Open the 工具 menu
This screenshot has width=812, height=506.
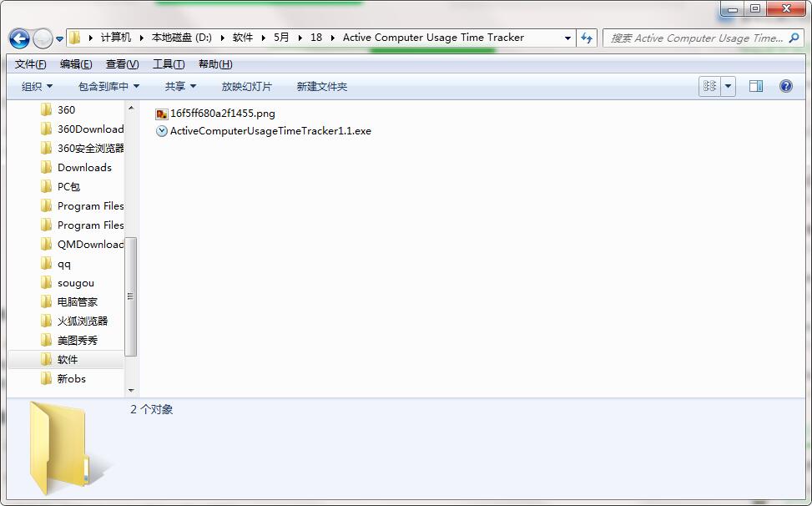click(x=168, y=63)
